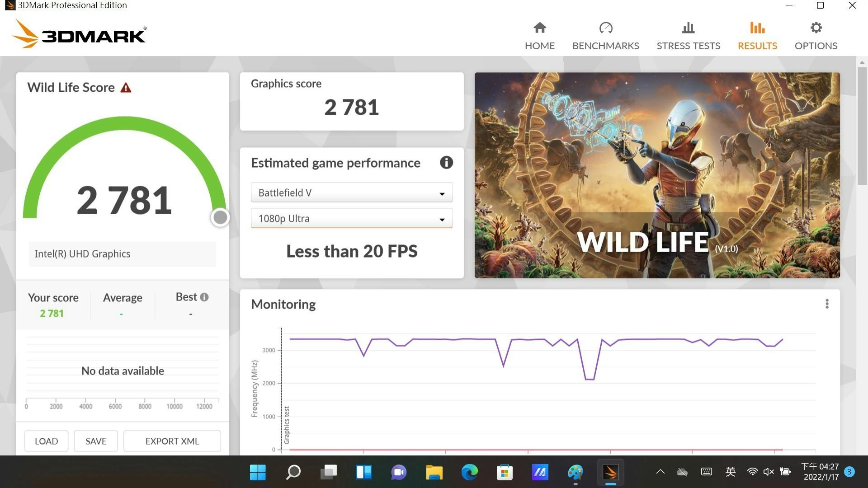Click the muted volume tray icon
Screen dimensions: 868x488
[769, 472]
